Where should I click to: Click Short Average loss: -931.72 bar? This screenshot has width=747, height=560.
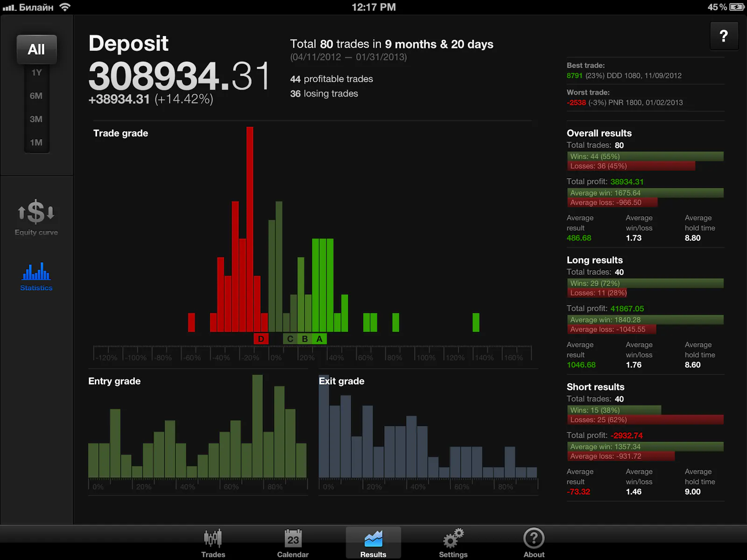tap(621, 456)
